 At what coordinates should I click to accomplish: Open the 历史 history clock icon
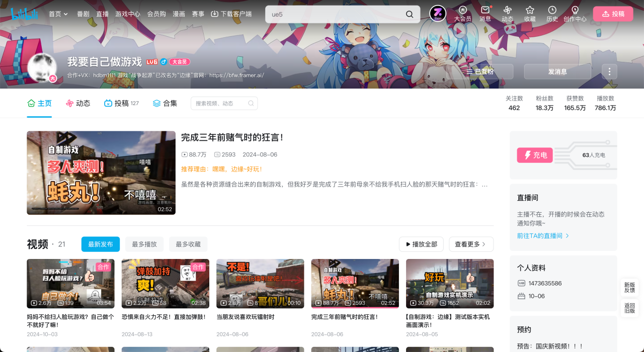point(552,10)
